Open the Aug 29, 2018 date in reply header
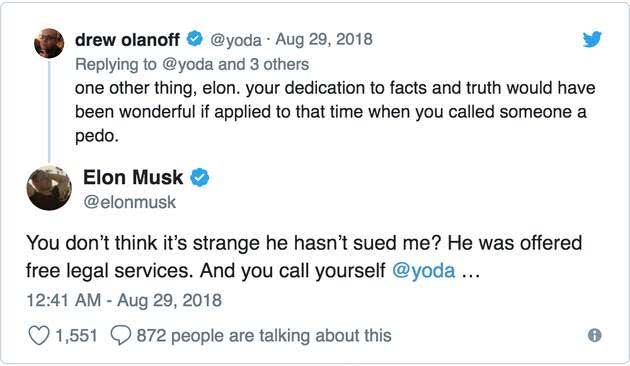Viewport: 630px width, 366px height. (324, 39)
